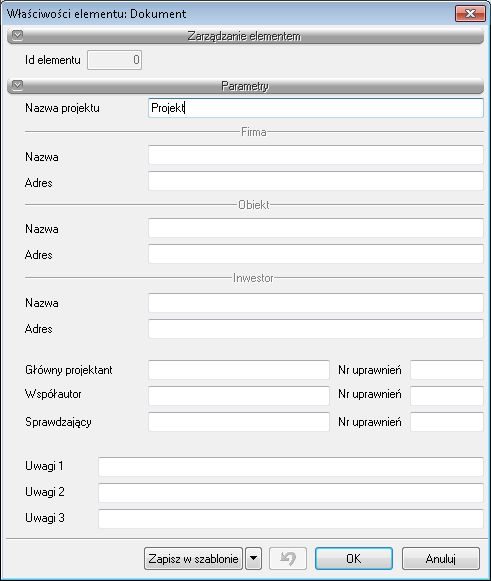Select the Sprawdzający name field
The height and width of the screenshot is (581, 491).
click(239, 422)
